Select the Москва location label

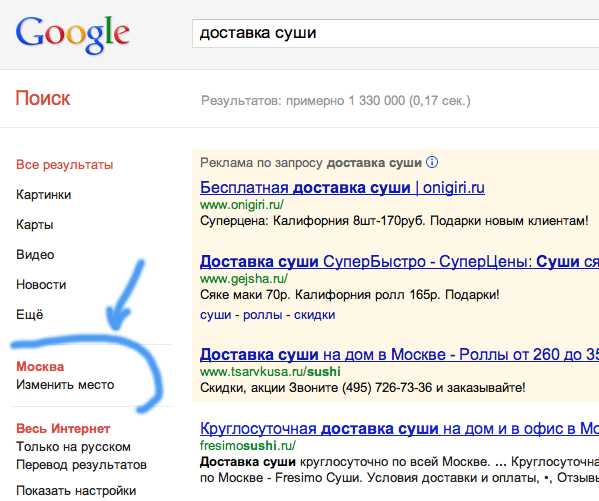pyautogui.click(x=40, y=367)
